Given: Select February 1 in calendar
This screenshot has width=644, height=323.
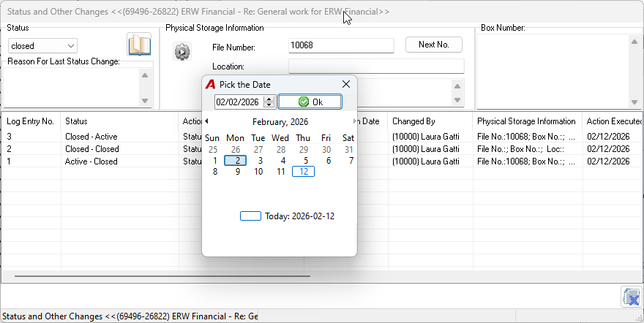Looking at the screenshot, I should (x=214, y=161).
